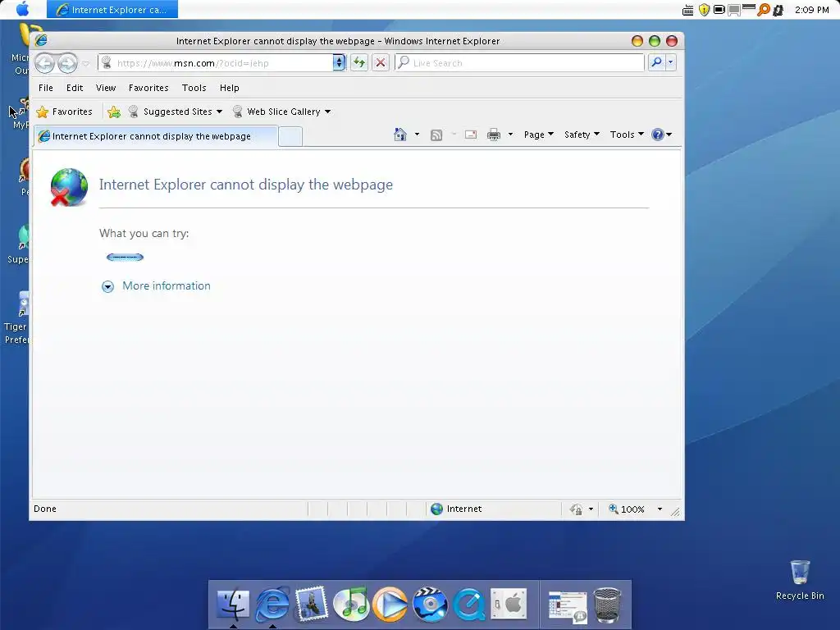The width and height of the screenshot is (840, 630).
Task: Click the orange magnifier tray icon
Action: 764,10
